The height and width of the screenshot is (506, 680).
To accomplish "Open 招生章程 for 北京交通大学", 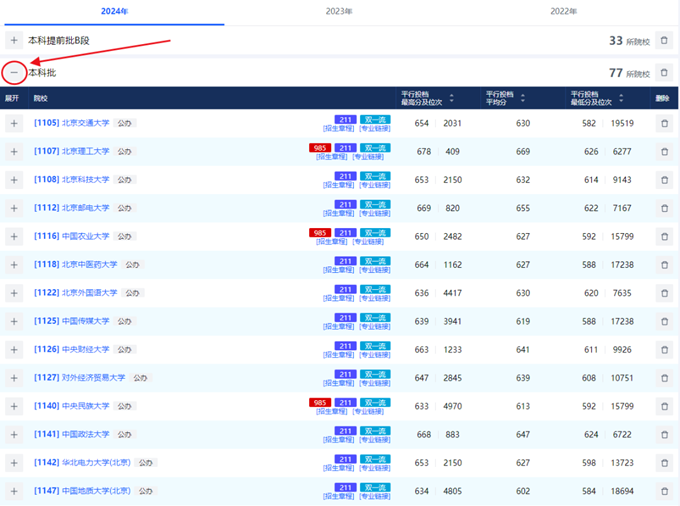I will tap(339, 129).
